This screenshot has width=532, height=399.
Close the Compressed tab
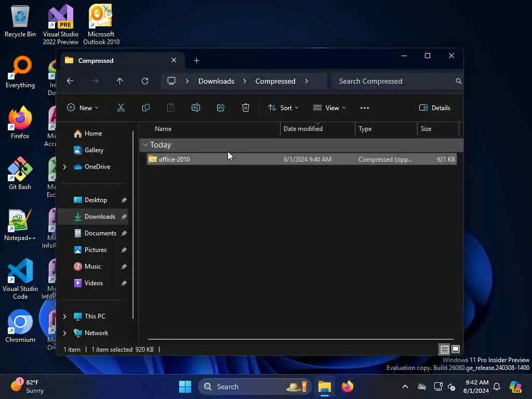pyautogui.click(x=174, y=60)
